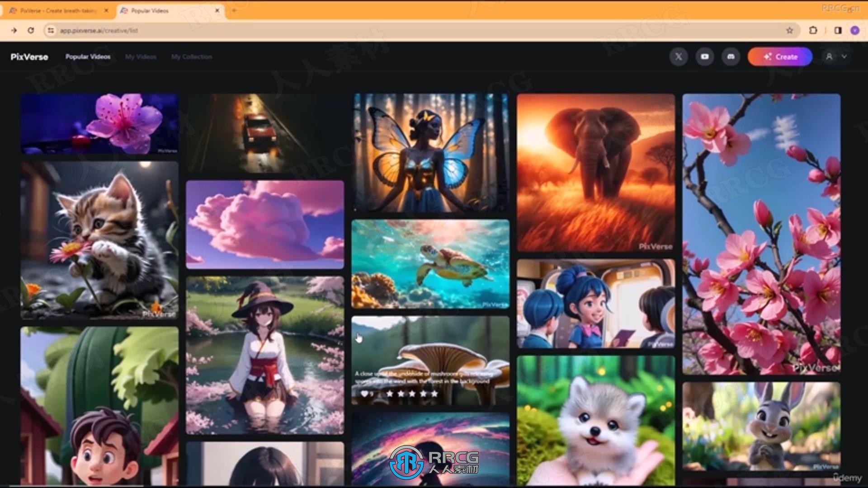
Task: Open the colorful galaxy silhouette video
Action: point(430,449)
